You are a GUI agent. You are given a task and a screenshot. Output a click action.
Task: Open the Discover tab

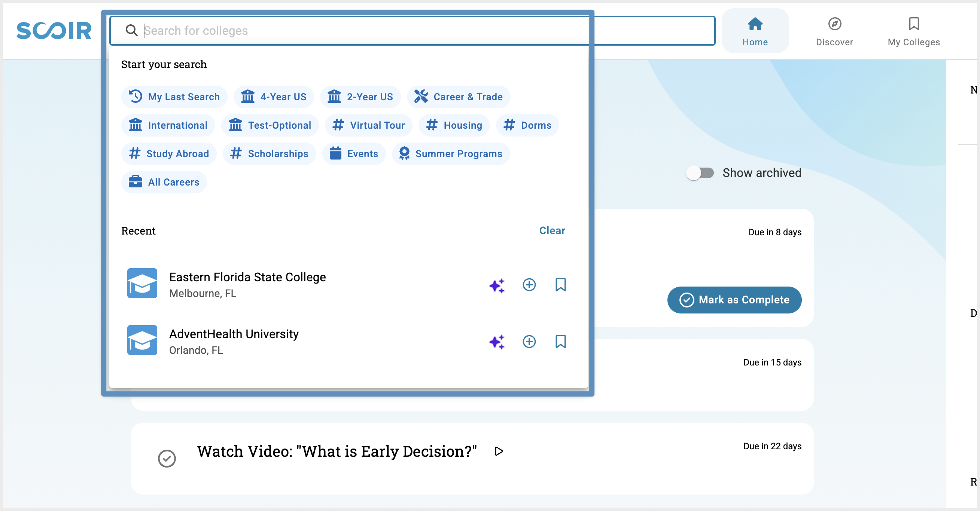click(x=834, y=31)
